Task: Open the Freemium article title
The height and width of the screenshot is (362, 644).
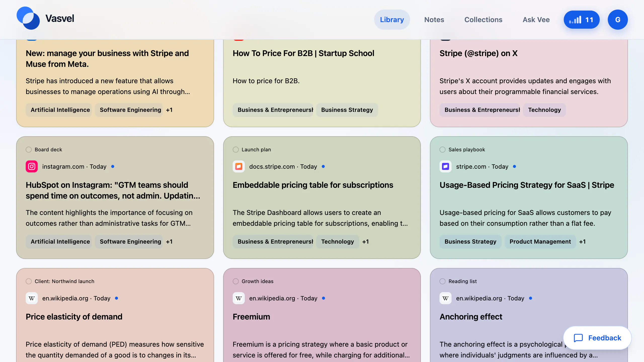Action: click(251, 317)
